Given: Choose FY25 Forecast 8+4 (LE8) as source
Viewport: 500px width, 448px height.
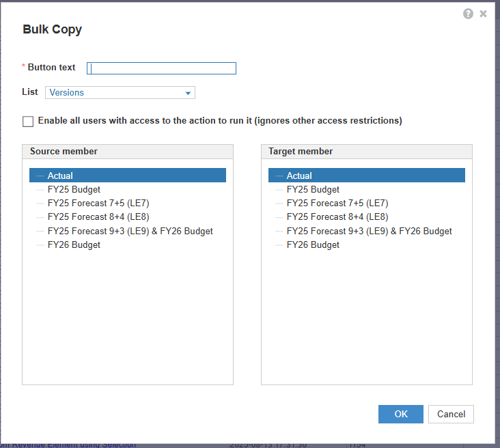Looking at the screenshot, I should 98,216.
